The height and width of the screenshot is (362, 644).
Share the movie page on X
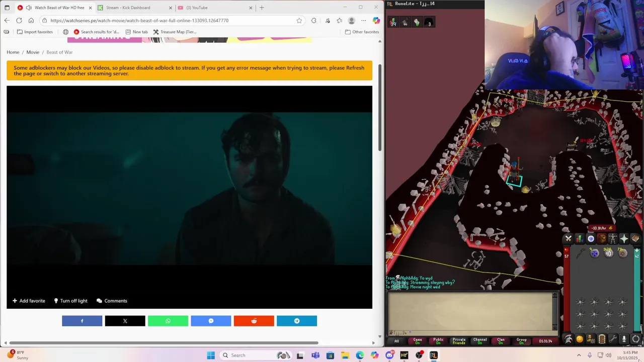click(125, 321)
